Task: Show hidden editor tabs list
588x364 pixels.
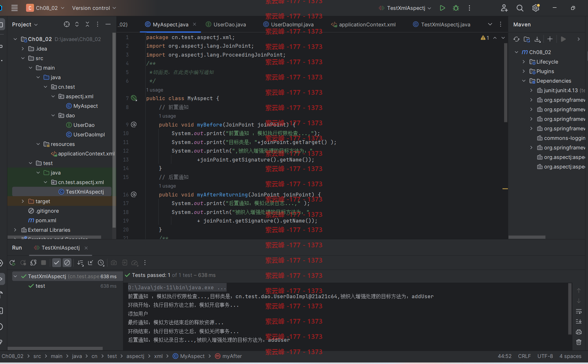Action: click(x=490, y=24)
